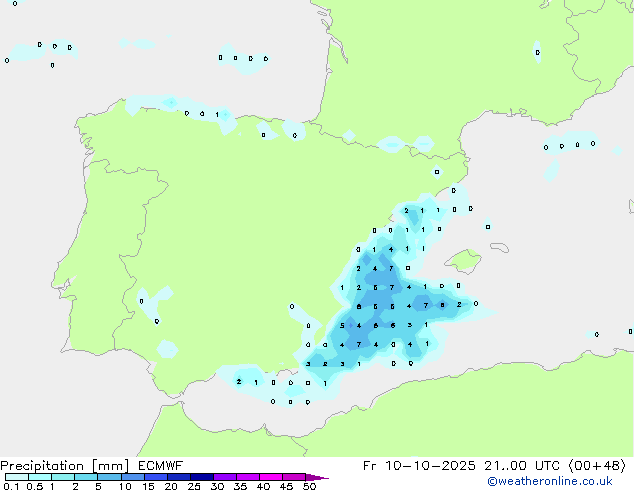Image resolution: width=634 pixels, height=490 pixels.
Task: Click the '0.1' legend scale label
Action: (x=11, y=486)
